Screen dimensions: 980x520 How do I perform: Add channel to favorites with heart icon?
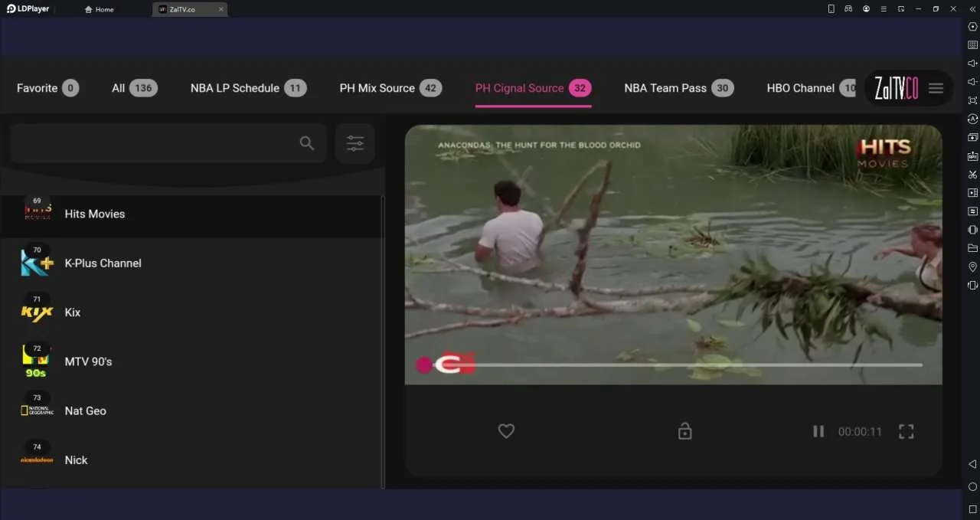(506, 431)
